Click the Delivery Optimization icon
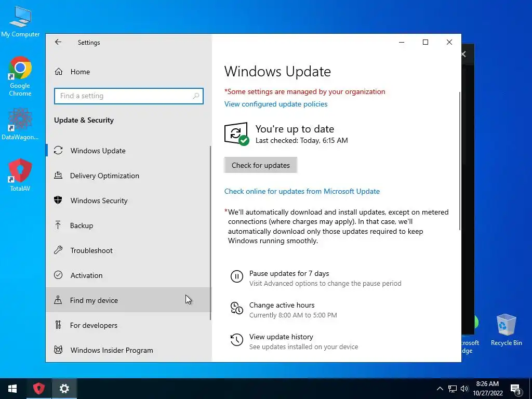Image resolution: width=532 pixels, height=399 pixels. 58,176
